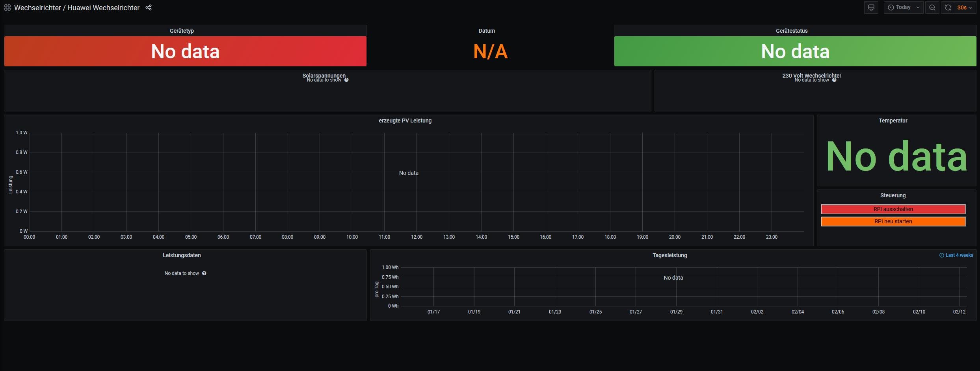
Task: Open the erzeugte PV Leistung panel menu
Action: click(405, 121)
